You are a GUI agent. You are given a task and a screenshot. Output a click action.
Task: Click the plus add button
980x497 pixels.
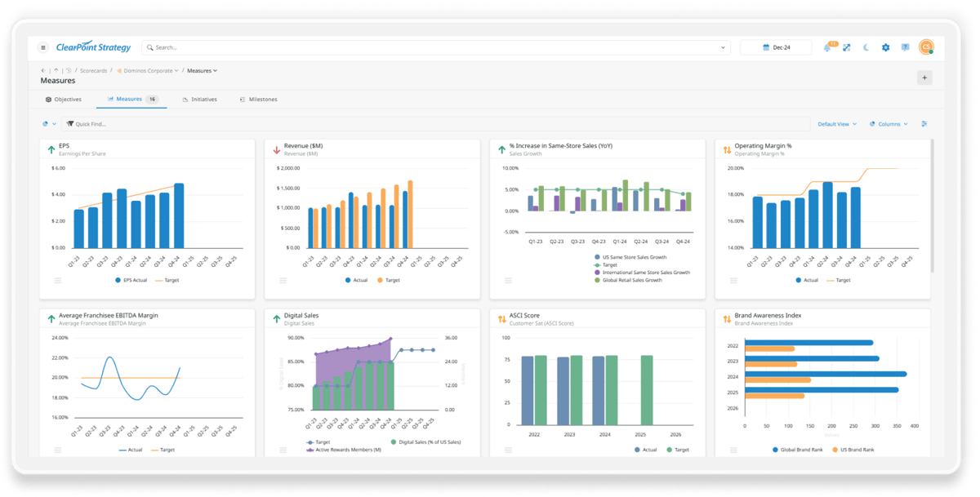pos(924,78)
